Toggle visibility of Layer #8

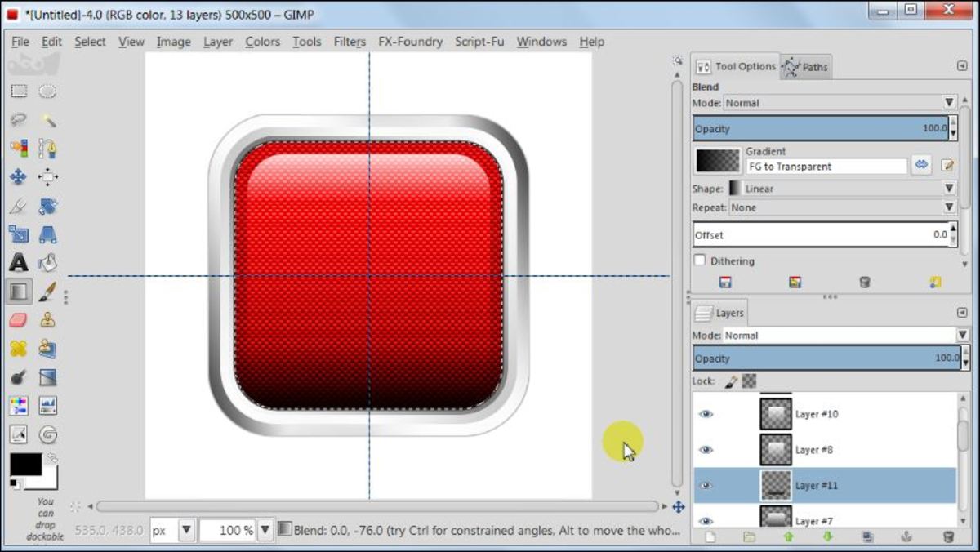[x=706, y=450]
